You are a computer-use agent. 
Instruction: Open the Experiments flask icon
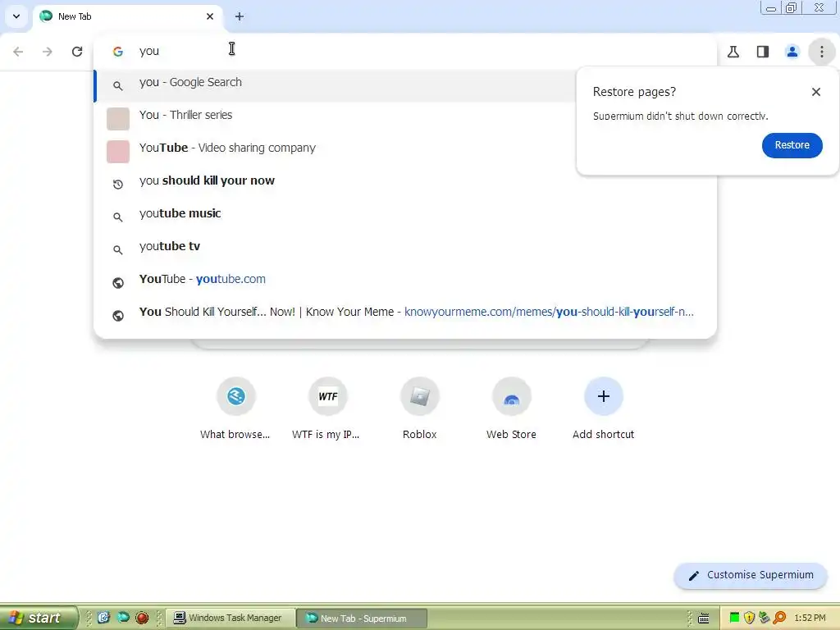pyautogui.click(x=733, y=52)
